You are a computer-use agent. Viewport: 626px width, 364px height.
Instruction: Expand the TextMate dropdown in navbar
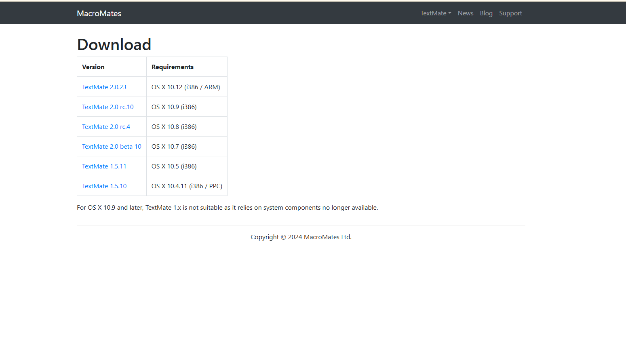435,13
